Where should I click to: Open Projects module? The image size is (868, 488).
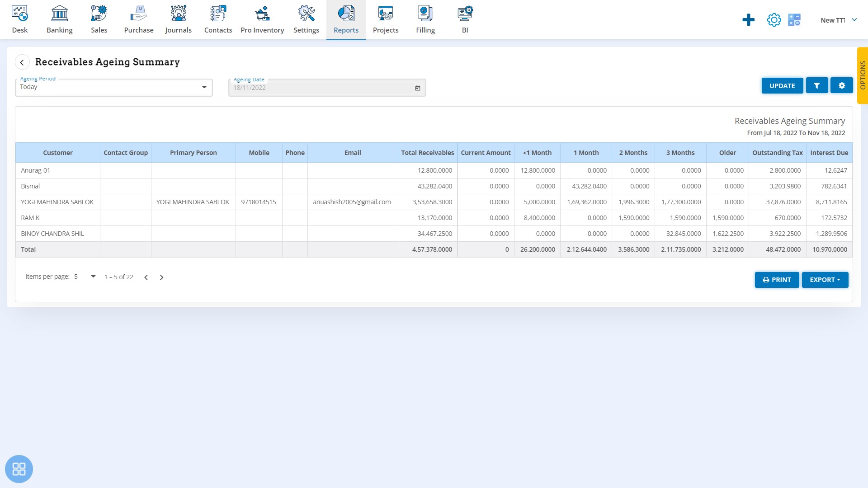[x=386, y=20]
